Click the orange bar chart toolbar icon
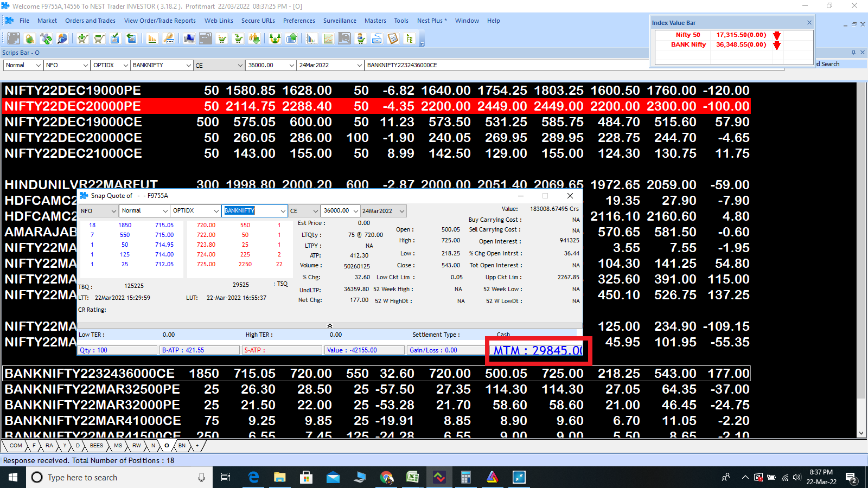The image size is (868, 488). click(152, 38)
